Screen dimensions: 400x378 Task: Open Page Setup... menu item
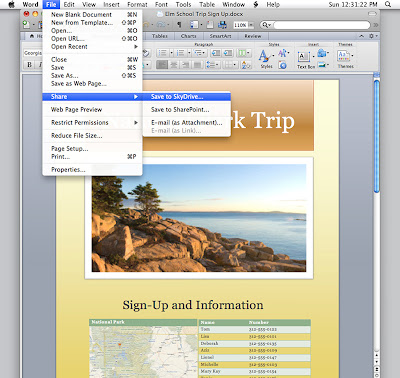tap(92, 149)
